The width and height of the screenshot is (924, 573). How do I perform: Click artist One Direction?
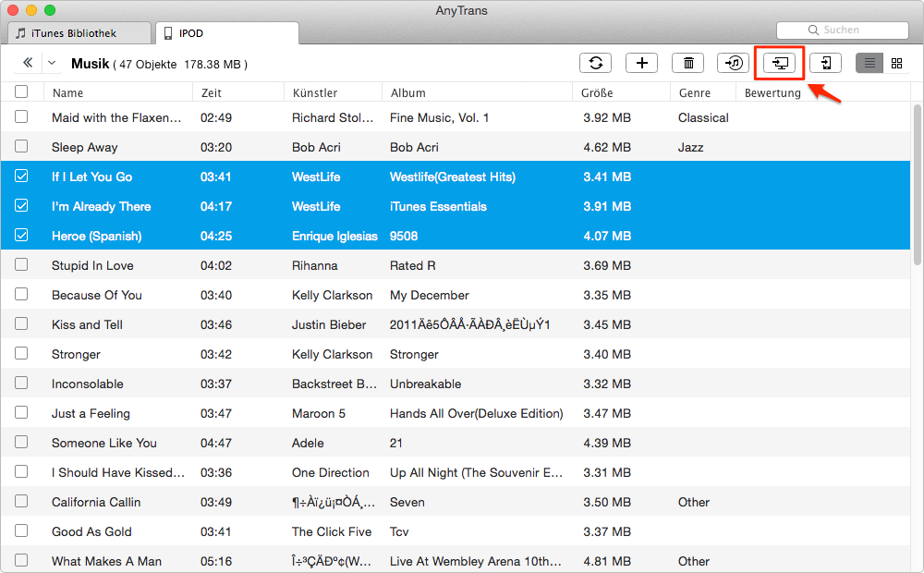pyautogui.click(x=331, y=473)
